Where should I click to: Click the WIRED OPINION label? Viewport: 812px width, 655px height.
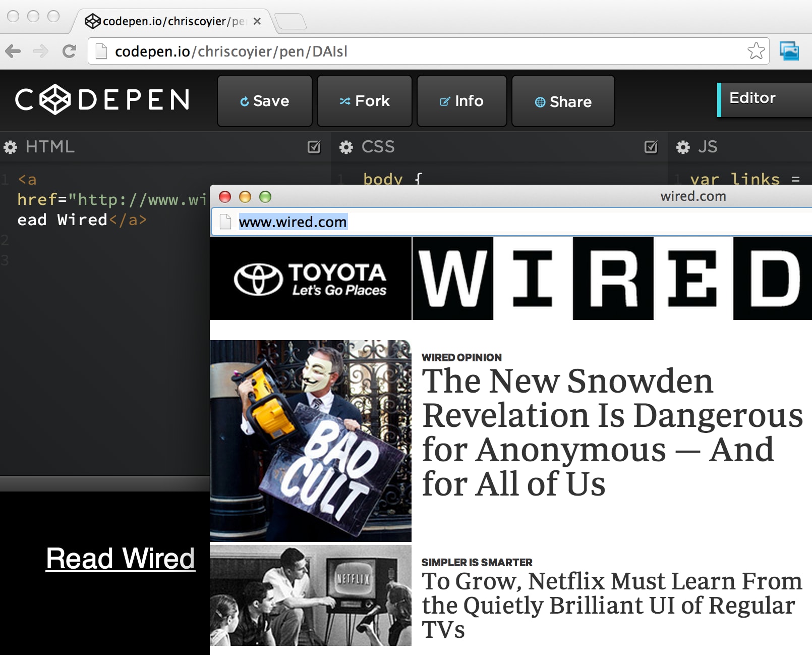pos(461,357)
